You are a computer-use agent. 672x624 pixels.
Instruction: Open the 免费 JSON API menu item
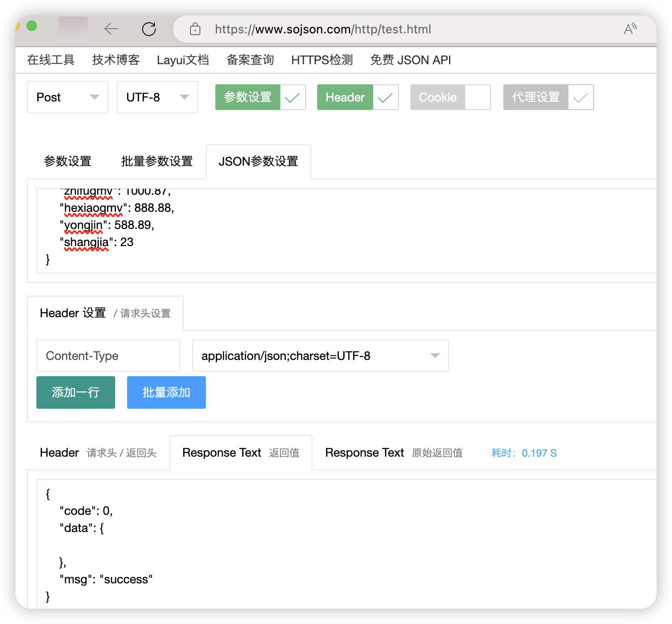point(411,60)
